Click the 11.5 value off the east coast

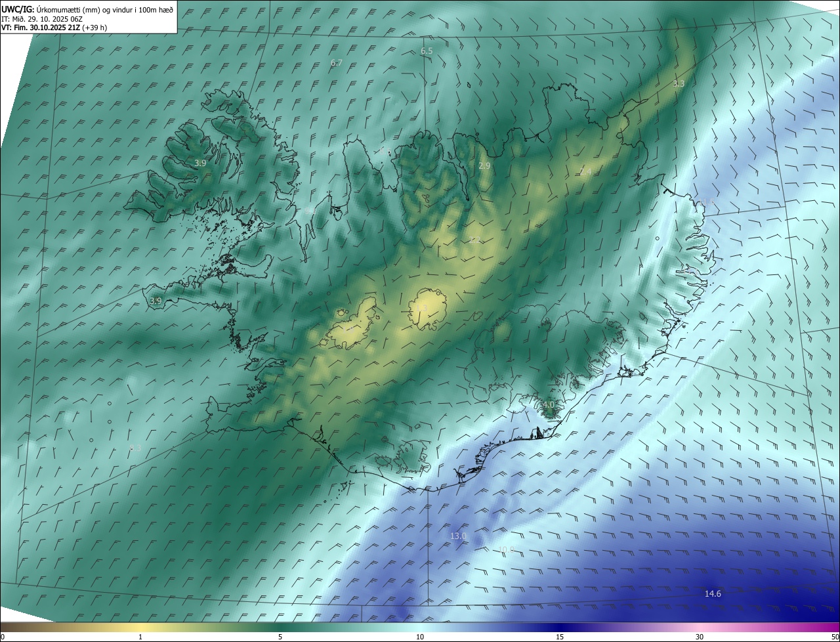point(707,201)
